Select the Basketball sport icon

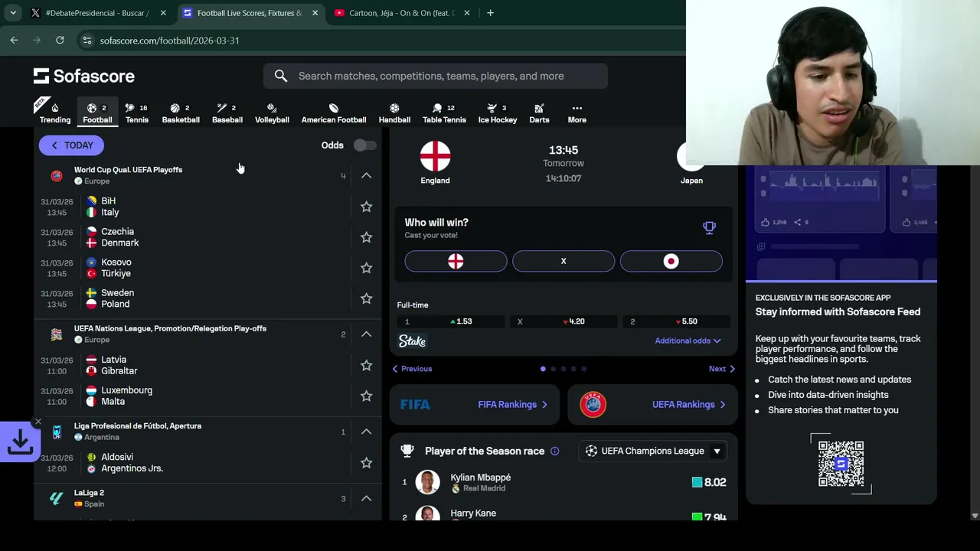[x=181, y=112]
